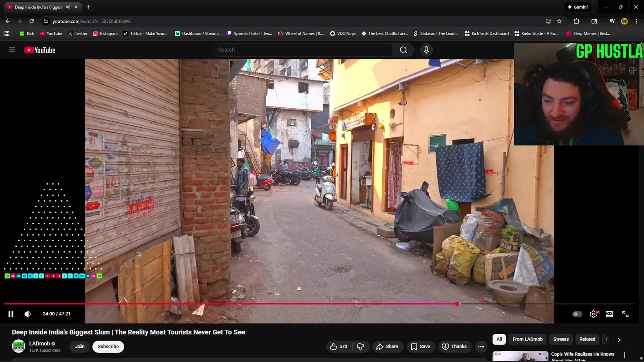The height and width of the screenshot is (362, 644).
Task: Open LADmob channel name link
Action: tap(39, 344)
